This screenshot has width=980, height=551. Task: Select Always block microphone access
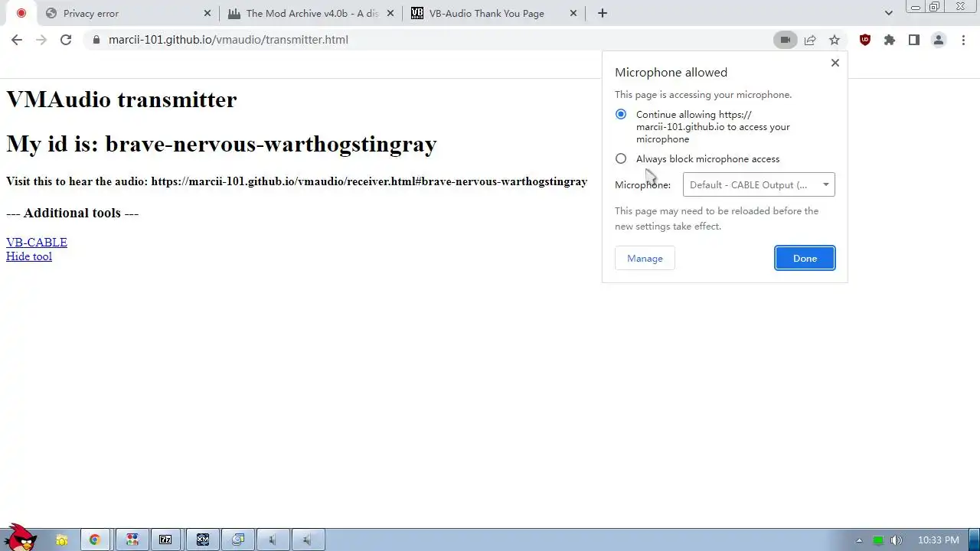[x=621, y=158]
